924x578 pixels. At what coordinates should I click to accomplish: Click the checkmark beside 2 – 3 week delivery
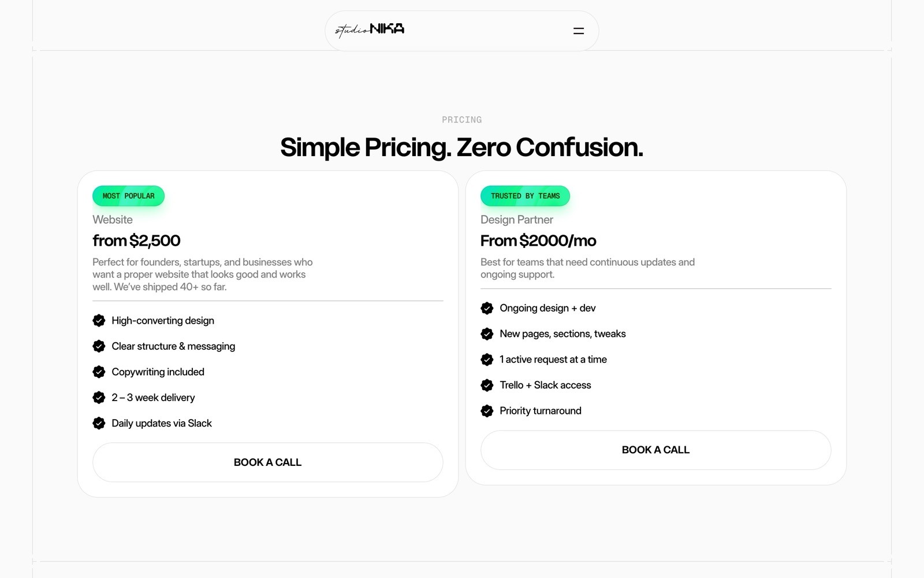[99, 397]
